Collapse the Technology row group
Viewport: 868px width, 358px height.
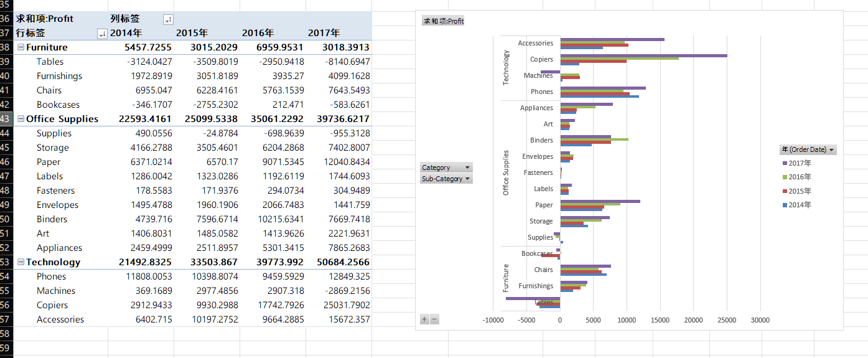[21, 262]
